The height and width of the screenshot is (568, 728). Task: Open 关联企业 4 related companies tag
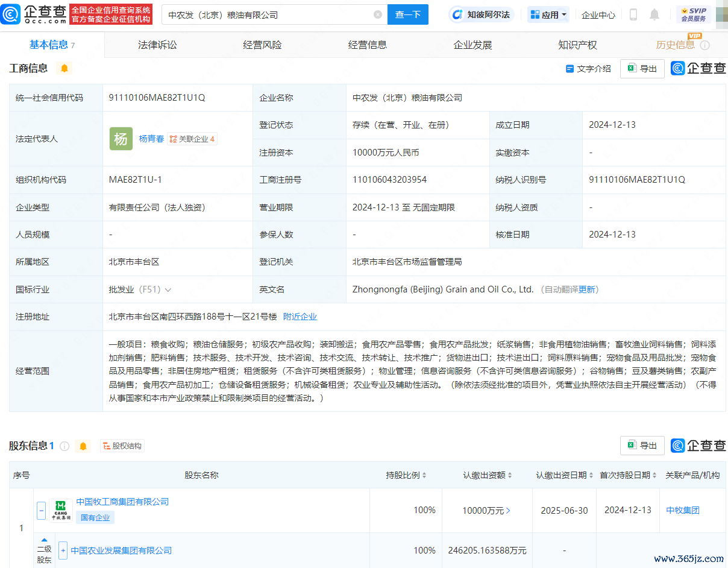pos(192,139)
